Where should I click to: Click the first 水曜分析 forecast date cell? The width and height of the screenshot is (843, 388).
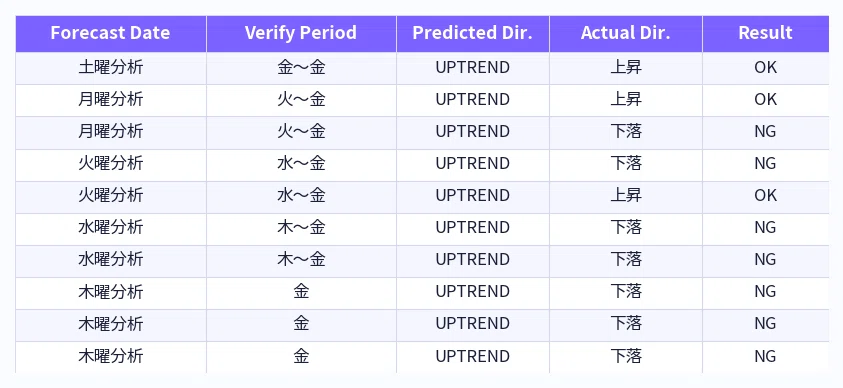coord(111,227)
